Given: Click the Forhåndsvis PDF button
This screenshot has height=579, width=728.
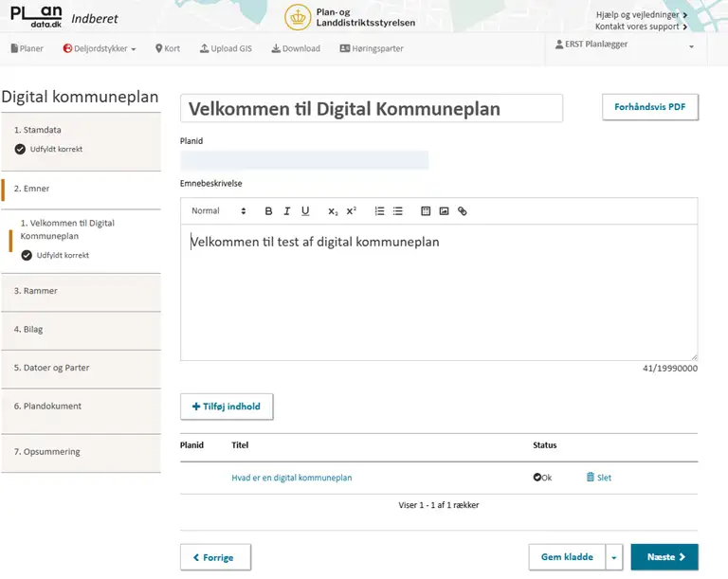Looking at the screenshot, I should (650, 107).
